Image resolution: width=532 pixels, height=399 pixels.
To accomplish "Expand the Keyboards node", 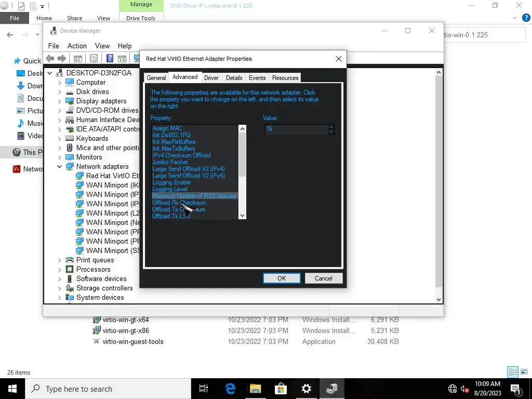I will click(x=59, y=138).
